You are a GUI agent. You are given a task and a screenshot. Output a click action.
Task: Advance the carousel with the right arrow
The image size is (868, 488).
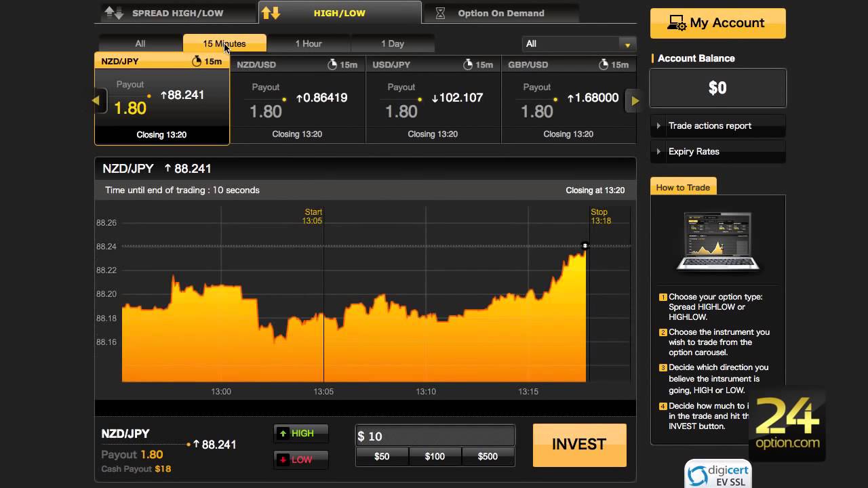635,101
